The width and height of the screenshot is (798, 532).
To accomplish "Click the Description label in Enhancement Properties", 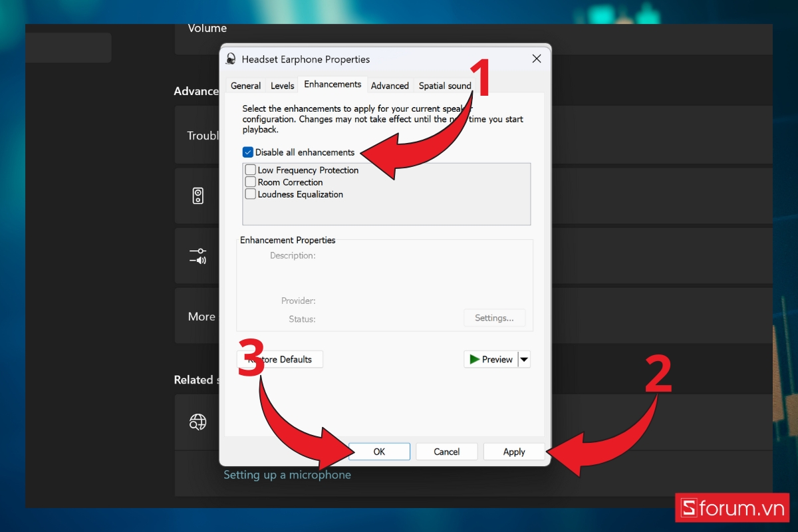I will coord(293,255).
